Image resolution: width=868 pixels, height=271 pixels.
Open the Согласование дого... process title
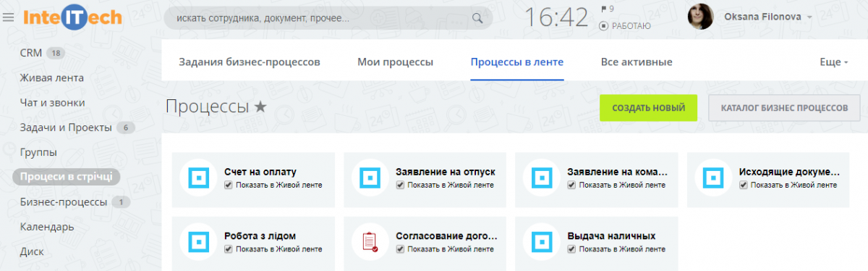[447, 235]
